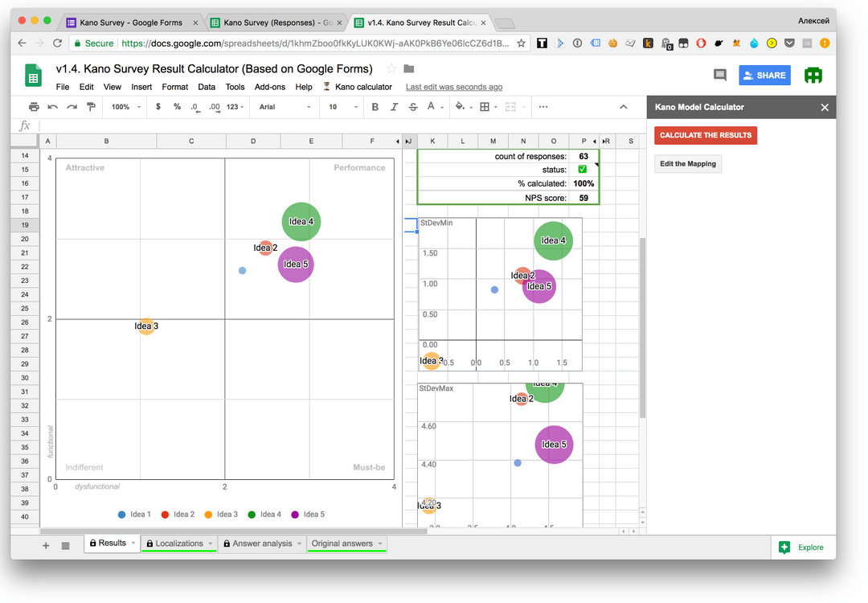
Task: Open the Arial font dropdown
Action: click(x=285, y=107)
